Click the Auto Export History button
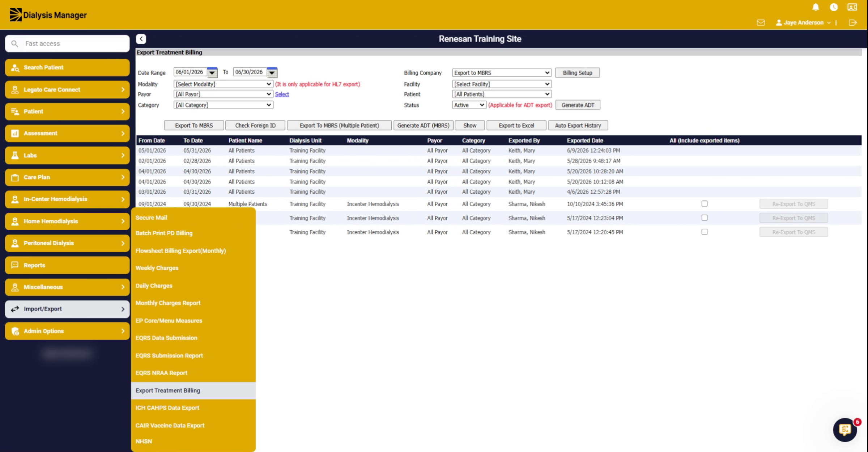 [578, 126]
